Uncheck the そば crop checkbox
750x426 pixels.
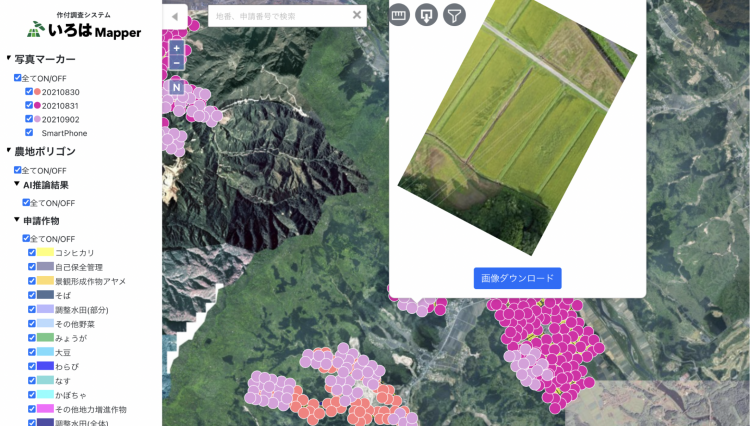point(32,295)
